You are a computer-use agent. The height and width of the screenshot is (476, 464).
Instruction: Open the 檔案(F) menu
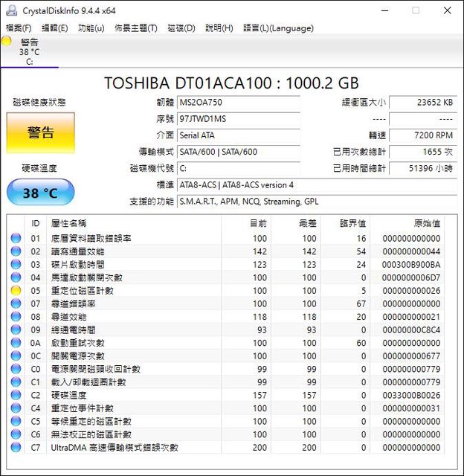[19, 28]
